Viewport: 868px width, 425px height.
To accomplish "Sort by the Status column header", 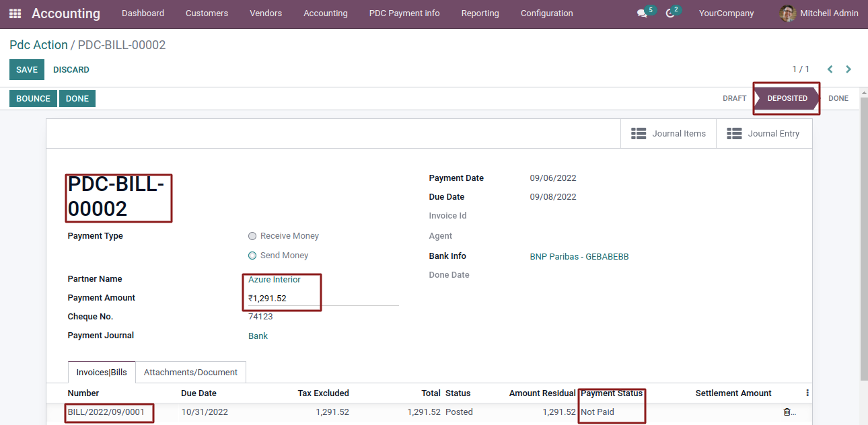I will (x=458, y=393).
